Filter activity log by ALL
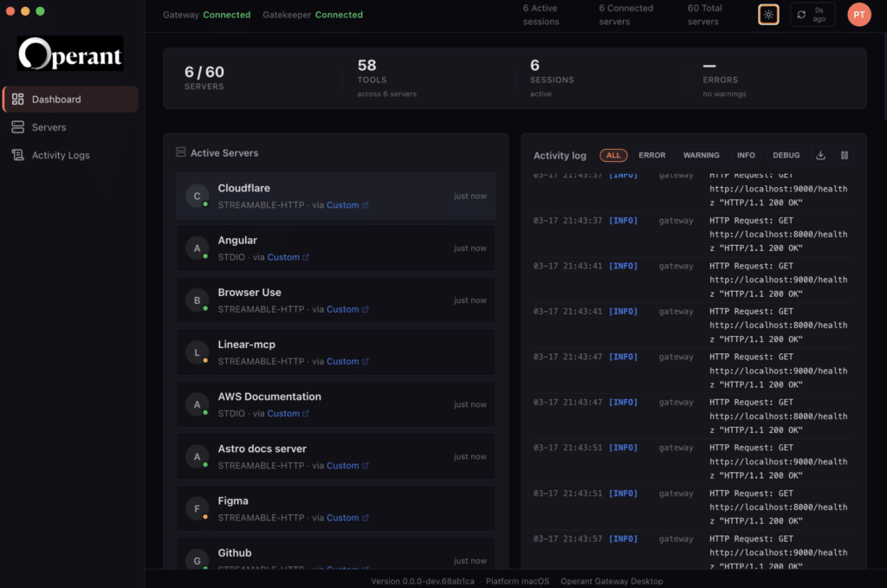 (x=613, y=156)
